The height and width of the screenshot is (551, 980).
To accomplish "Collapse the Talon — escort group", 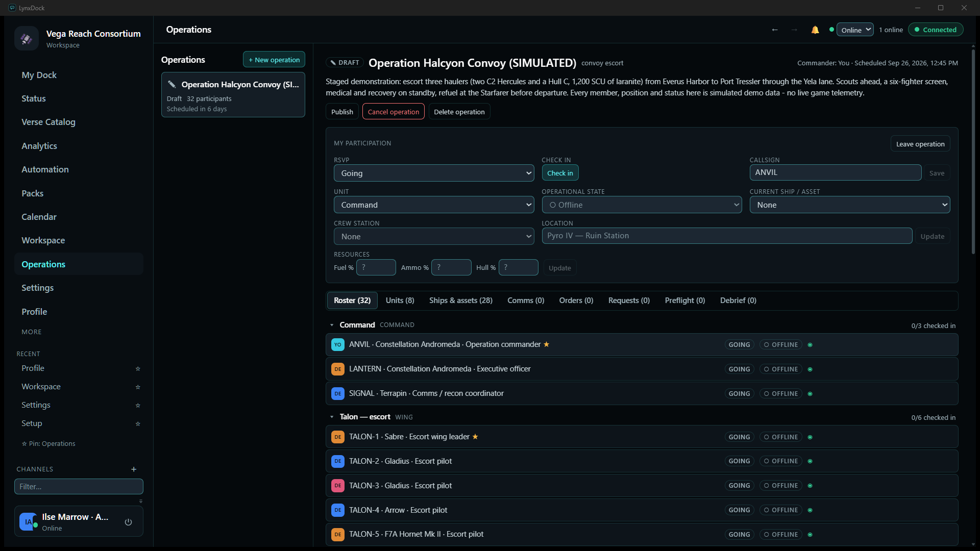I will (x=332, y=417).
